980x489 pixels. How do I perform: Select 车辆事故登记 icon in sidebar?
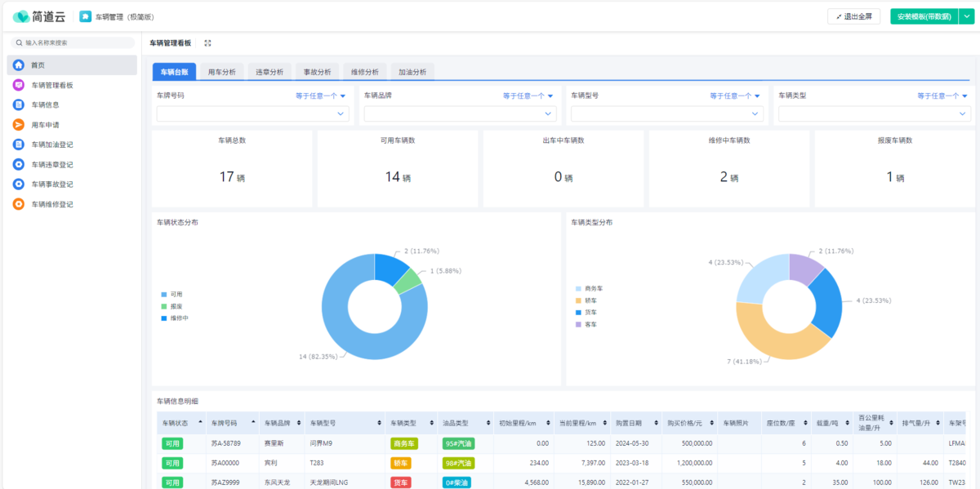tap(18, 184)
